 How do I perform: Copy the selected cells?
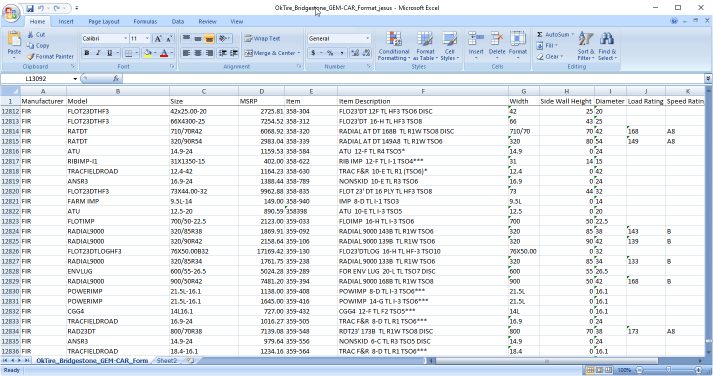click(x=38, y=45)
